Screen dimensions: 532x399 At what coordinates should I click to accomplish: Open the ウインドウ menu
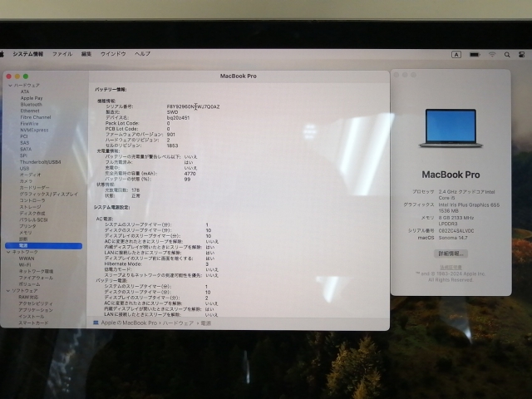pyautogui.click(x=113, y=54)
